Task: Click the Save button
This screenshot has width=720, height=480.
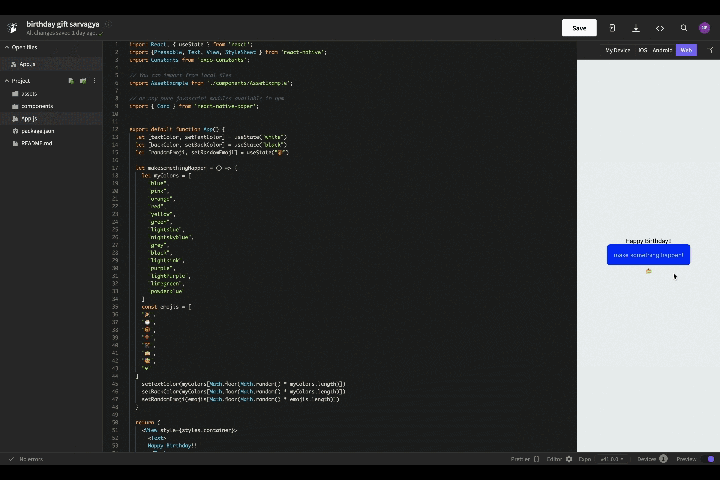Action: [579, 28]
